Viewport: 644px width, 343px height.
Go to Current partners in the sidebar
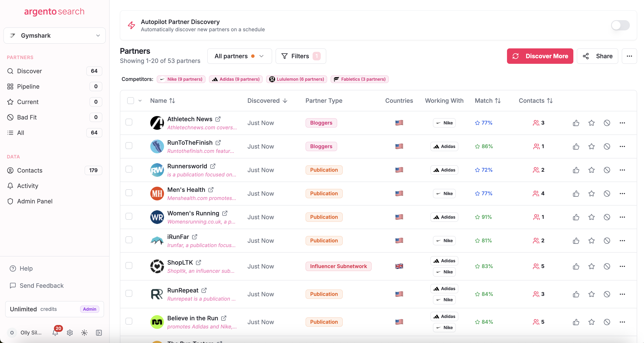[x=55, y=102]
